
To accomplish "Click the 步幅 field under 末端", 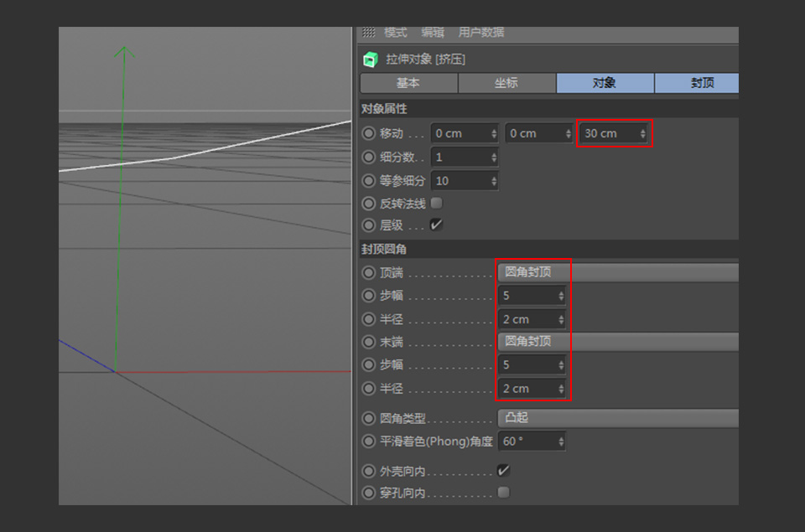I will (532, 364).
